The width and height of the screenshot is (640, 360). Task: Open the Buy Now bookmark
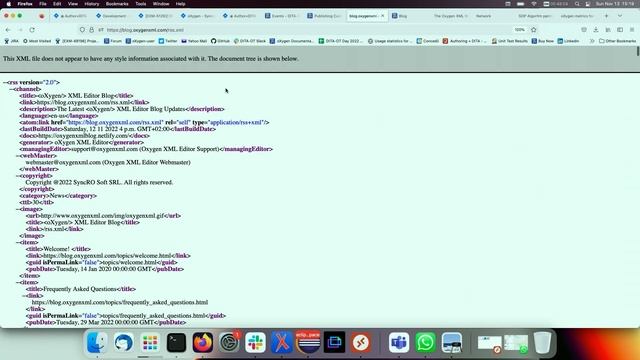[543, 41]
